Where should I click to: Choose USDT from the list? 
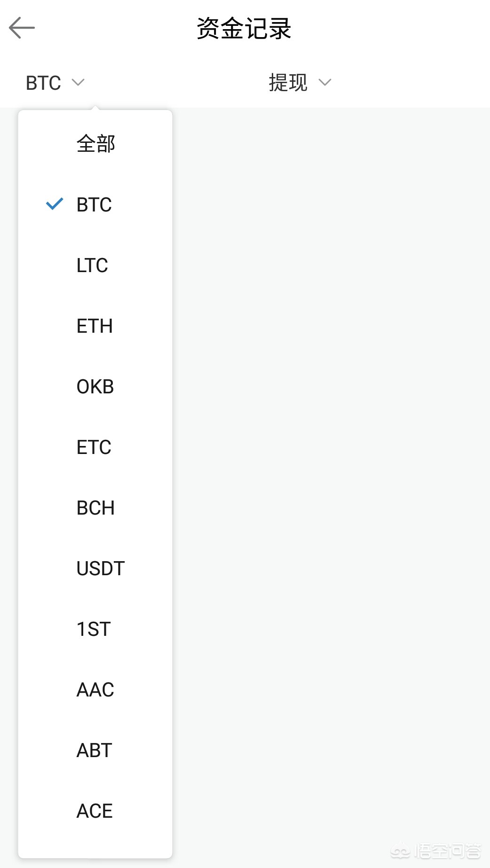click(x=100, y=569)
